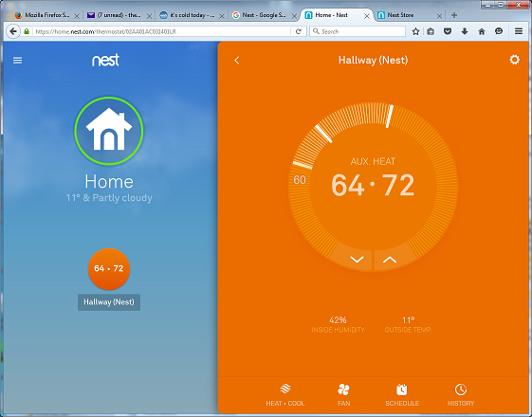532x417 pixels.
Task: Select the Home house icon
Action: 109,131
